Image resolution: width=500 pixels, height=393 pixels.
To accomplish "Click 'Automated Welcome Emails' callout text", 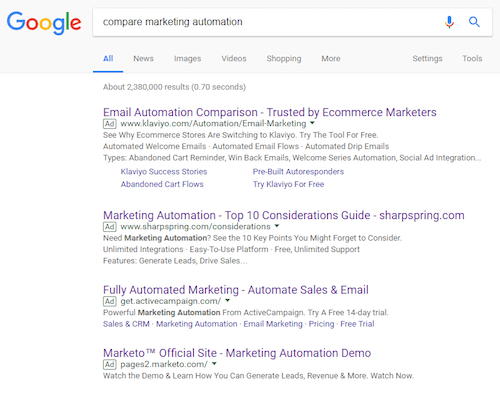I will (246, 146).
